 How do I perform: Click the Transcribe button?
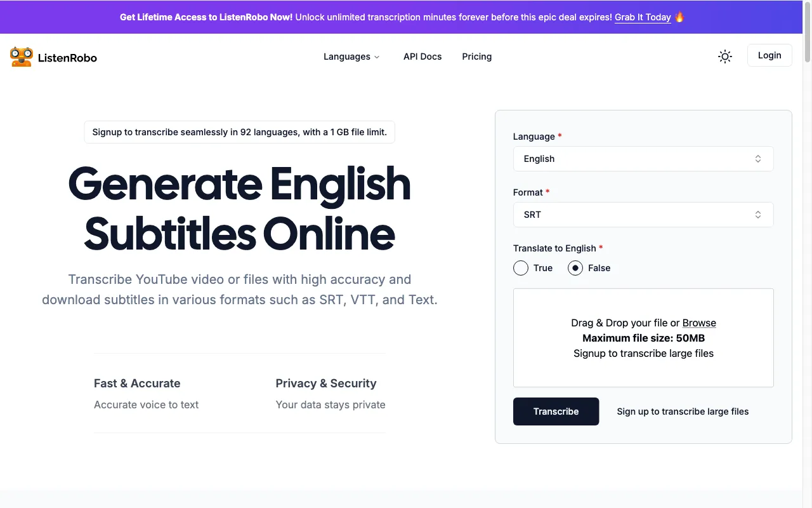click(556, 411)
